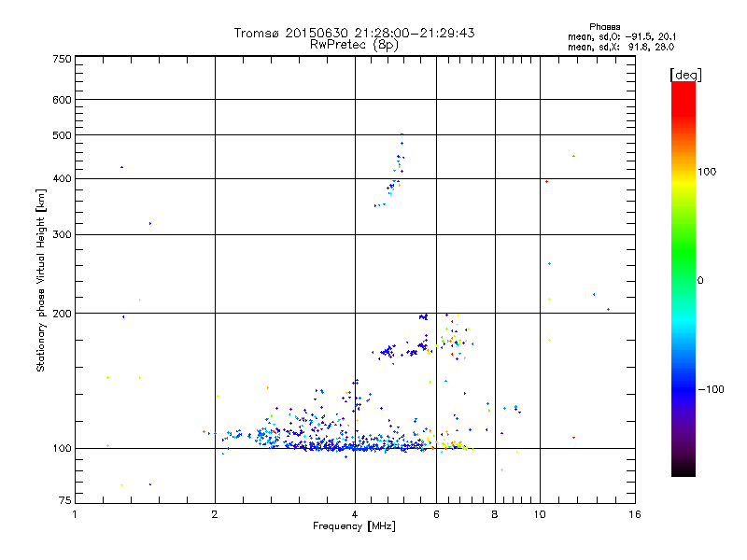
Task: Click the 'Frequency [MHz]' axis label
Action: tap(354, 526)
